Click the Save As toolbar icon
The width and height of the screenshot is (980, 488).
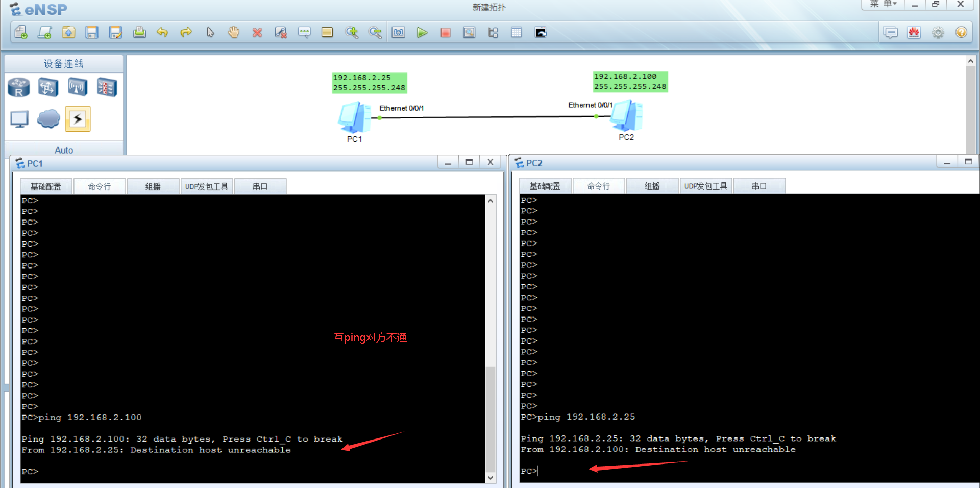115,33
